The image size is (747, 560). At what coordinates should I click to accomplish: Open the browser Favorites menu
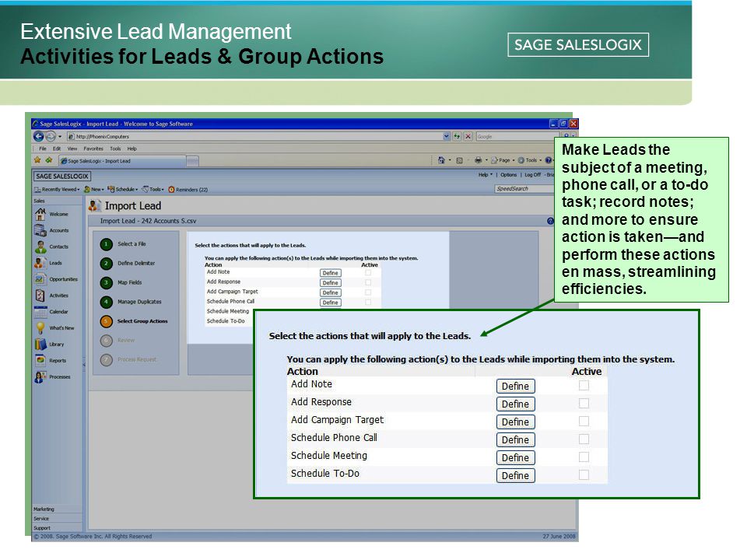[x=93, y=149]
